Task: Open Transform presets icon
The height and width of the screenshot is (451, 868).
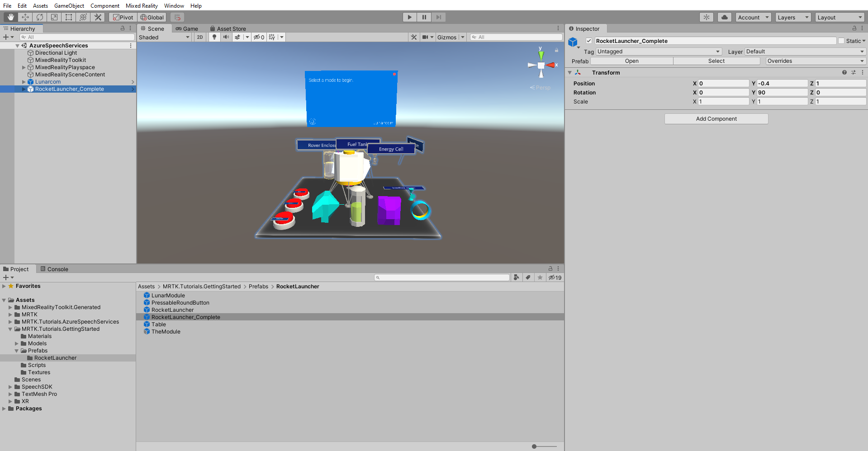Action: (x=854, y=72)
